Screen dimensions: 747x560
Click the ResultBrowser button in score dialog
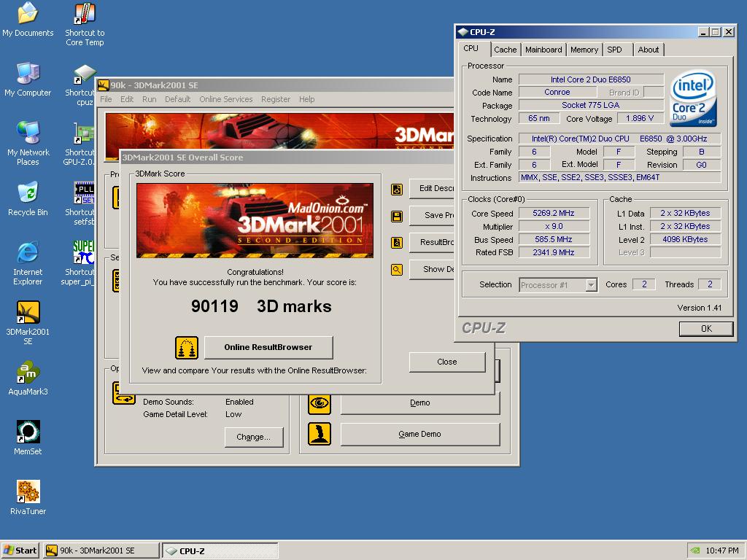[x=432, y=242]
